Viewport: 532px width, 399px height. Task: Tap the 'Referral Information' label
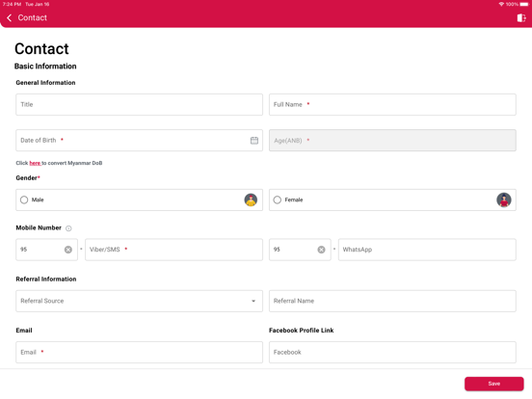(46, 279)
